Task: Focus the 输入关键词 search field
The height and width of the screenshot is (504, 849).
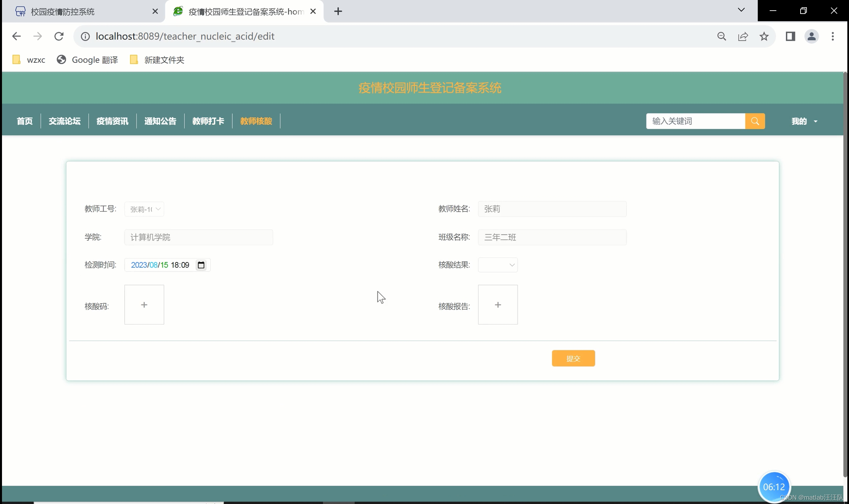Action: 695,121
